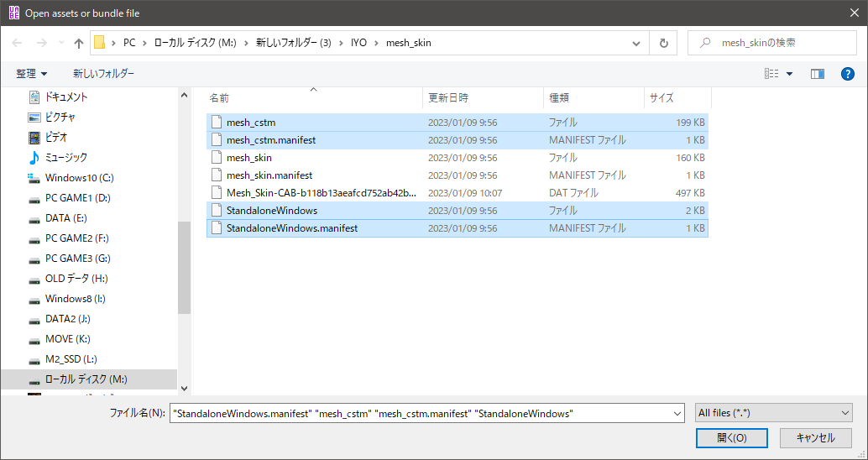Select the mesh_skin.manifest file
This screenshot has width=868, height=460.
pos(458,175)
